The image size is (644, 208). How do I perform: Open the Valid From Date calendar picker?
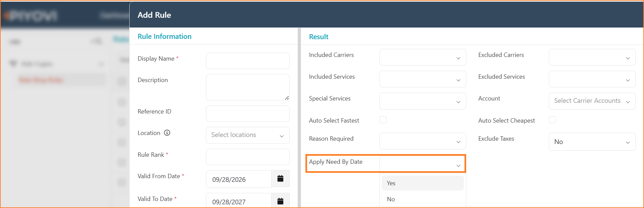click(x=280, y=179)
